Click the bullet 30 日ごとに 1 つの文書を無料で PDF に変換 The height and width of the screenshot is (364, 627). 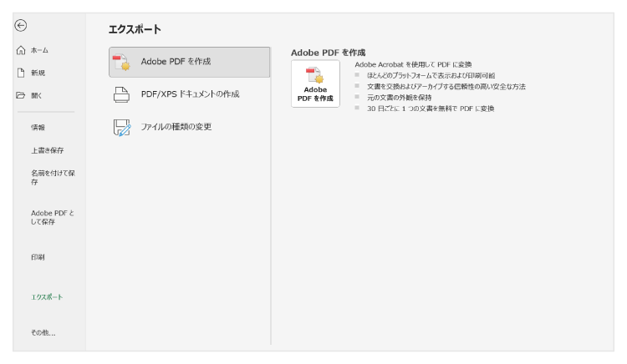[431, 109]
